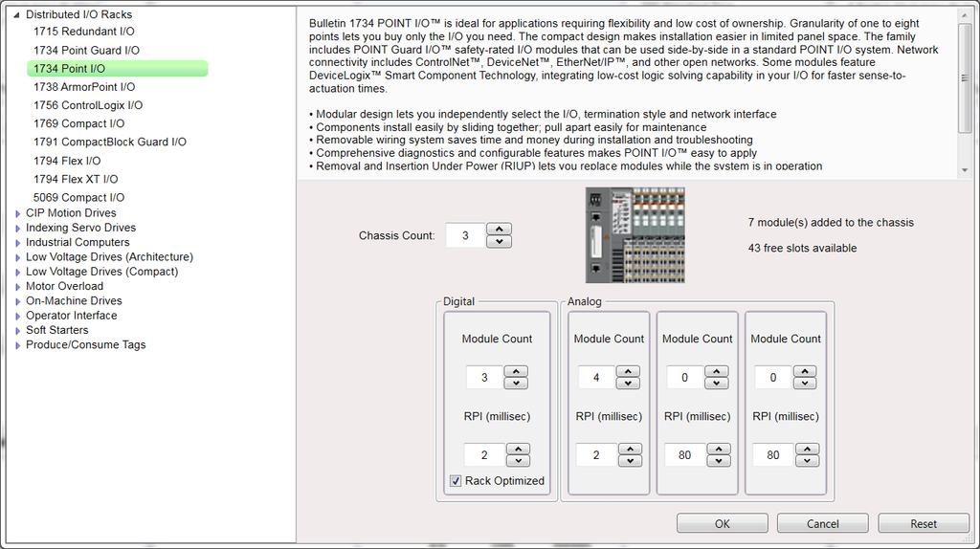Increase Digital RPI value
Screen dimensions: 980x549
pos(518,449)
